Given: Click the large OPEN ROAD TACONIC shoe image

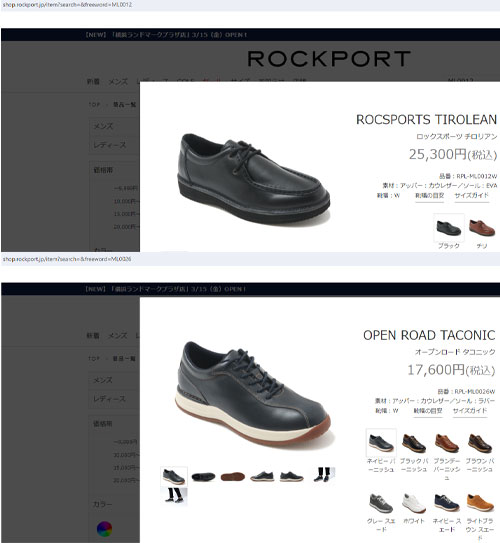Looking at the screenshot, I should coord(254,394).
